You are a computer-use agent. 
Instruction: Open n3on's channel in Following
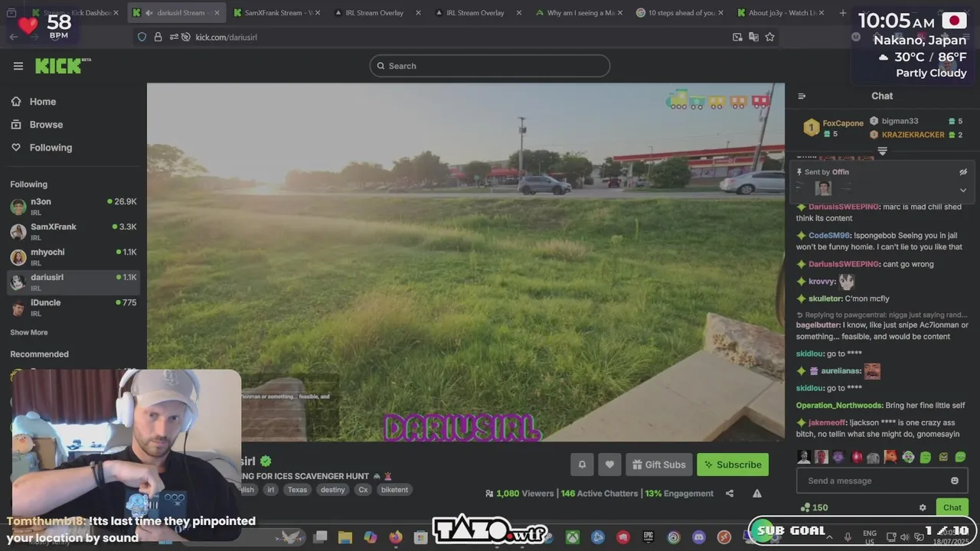73,206
